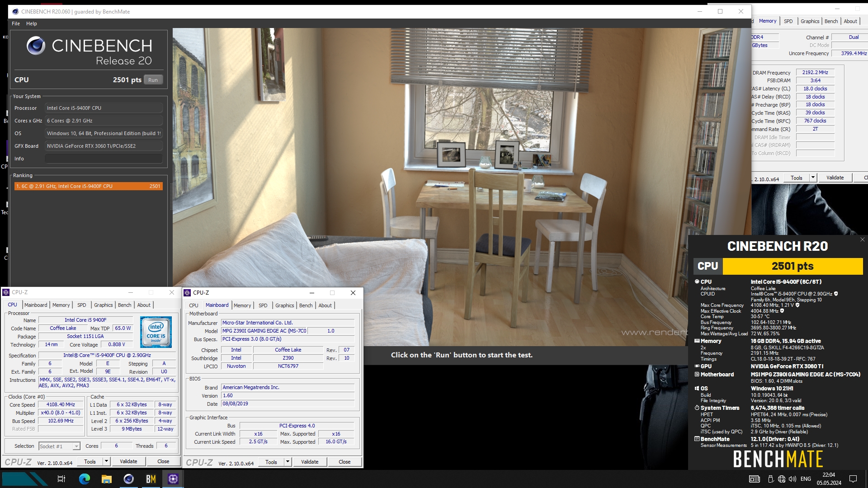
Task: Click the Z390 southbridge field
Action: (x=288, y=358)
